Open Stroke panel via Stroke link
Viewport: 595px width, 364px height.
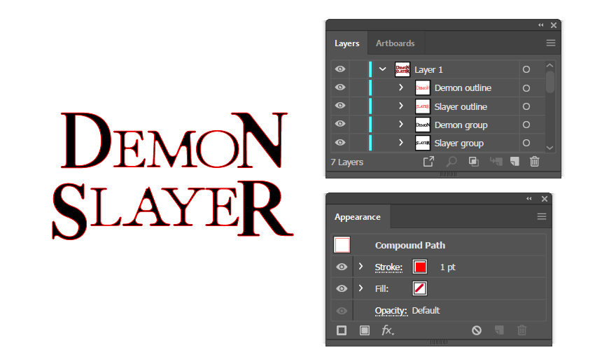coord(388,267)
